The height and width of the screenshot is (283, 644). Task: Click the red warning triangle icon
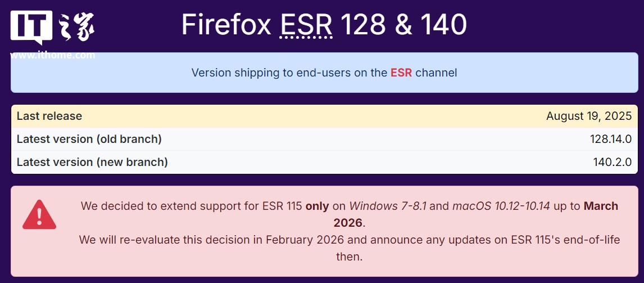tap(39, 214)
